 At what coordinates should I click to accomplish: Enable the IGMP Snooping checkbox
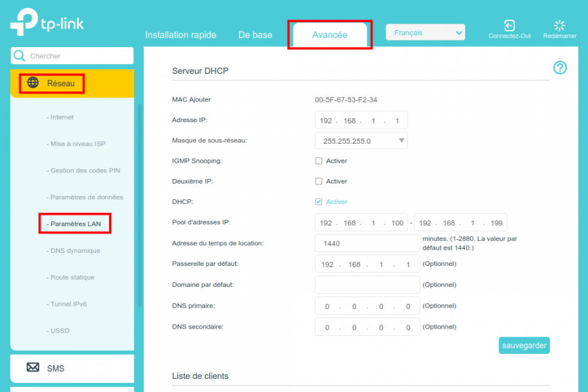click(319, 161)
